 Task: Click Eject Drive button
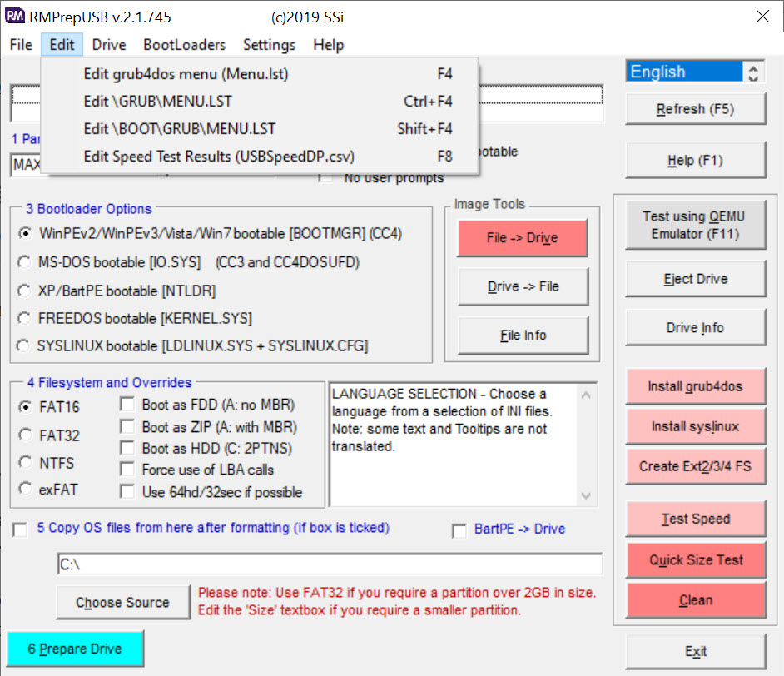[x=695, y=279]
